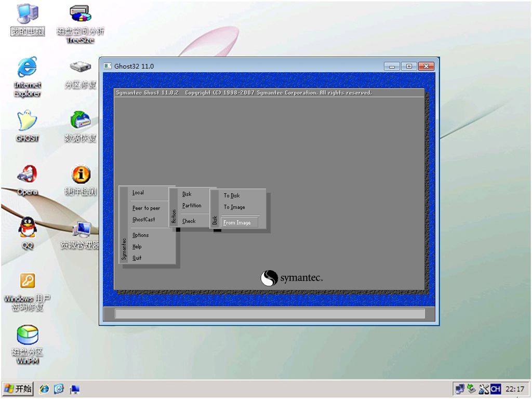
Task: Click the taskbar clock showing 22:17
Action: point(515,389)
